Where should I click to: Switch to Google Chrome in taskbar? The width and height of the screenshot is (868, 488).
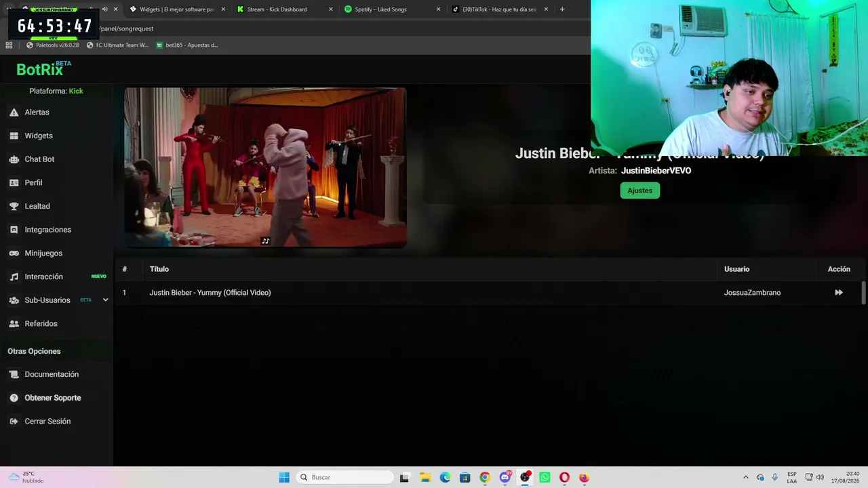[x=484, y=477]
